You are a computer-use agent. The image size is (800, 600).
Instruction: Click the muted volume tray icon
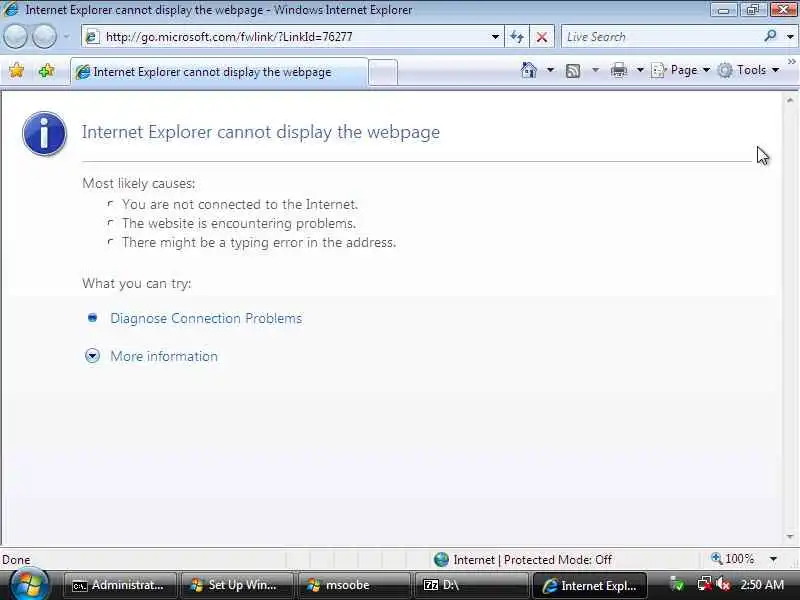pos(722,584)
